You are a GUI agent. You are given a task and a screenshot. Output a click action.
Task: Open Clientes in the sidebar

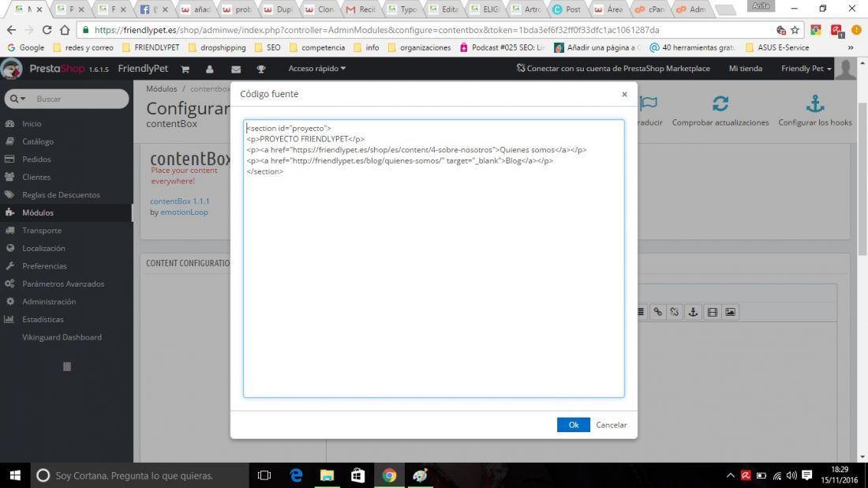[x=36, y=177]
